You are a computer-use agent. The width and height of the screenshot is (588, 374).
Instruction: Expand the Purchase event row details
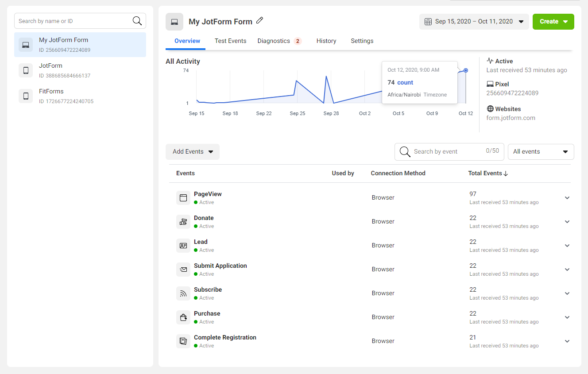pyautogui.click(x=567, y=317)
